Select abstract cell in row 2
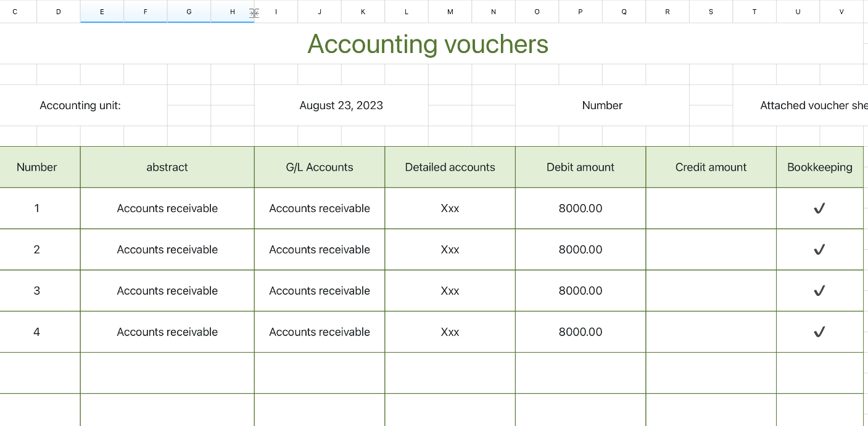Image resolution: width=868 pixels, height=426 pixels. tap(167, 250)
